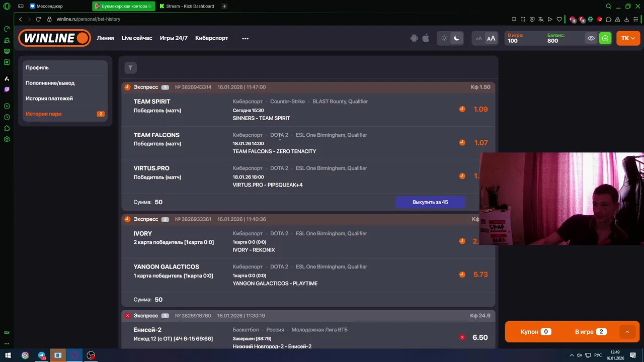Click express bet number 3826916760
The width and height of the screenshot is (644, 362).
point(193,316)
